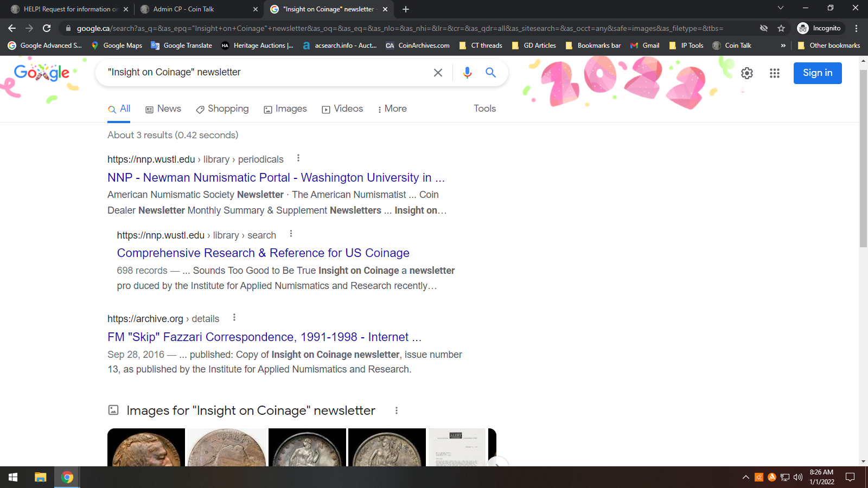
Task: Select the All results tab
Action: (x=119, y=109)
